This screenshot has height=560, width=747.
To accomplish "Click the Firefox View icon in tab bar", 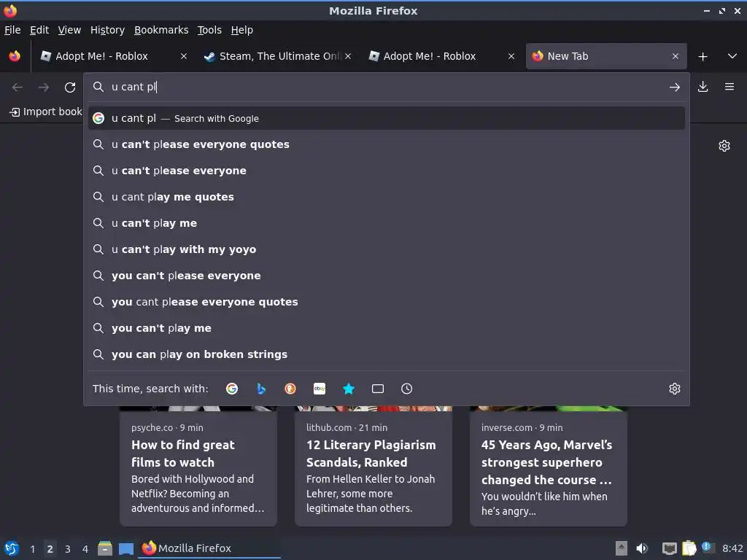I will [x=15, y=56].
